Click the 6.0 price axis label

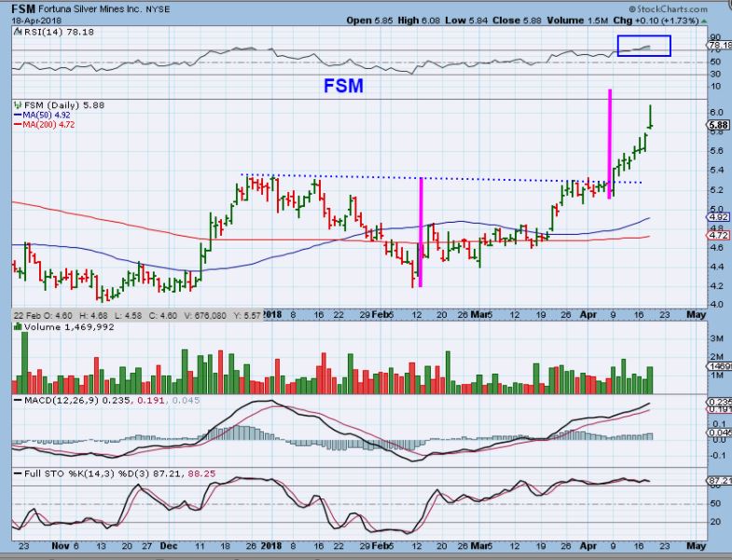pos(716,112)
